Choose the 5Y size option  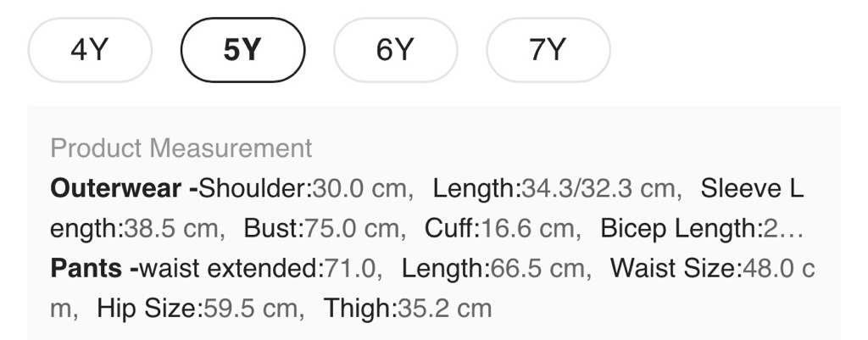pos(242,50)
